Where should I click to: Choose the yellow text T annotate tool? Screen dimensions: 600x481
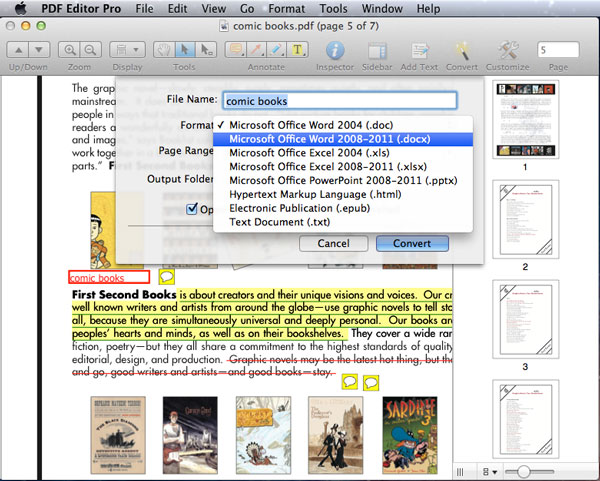pos(297,50)
